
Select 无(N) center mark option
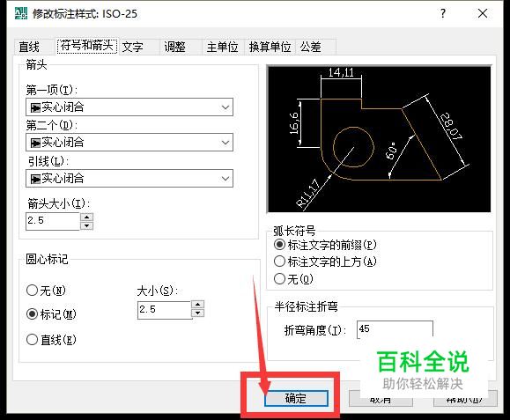[x=46, y=291]
